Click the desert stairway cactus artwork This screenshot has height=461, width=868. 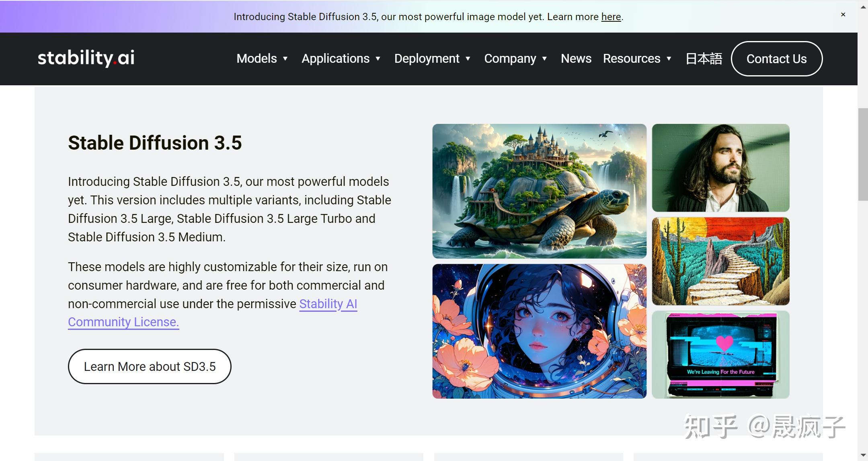(720, 261)
